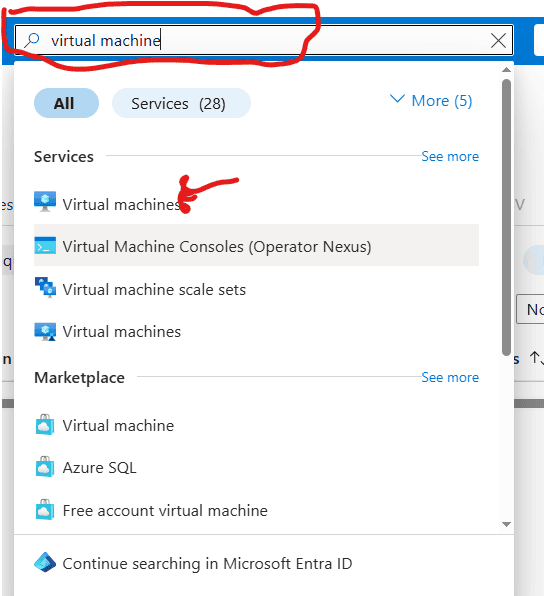
Task: Open the first Virtual machines service result
Action: pyautogui.click(x=256, y=204)
